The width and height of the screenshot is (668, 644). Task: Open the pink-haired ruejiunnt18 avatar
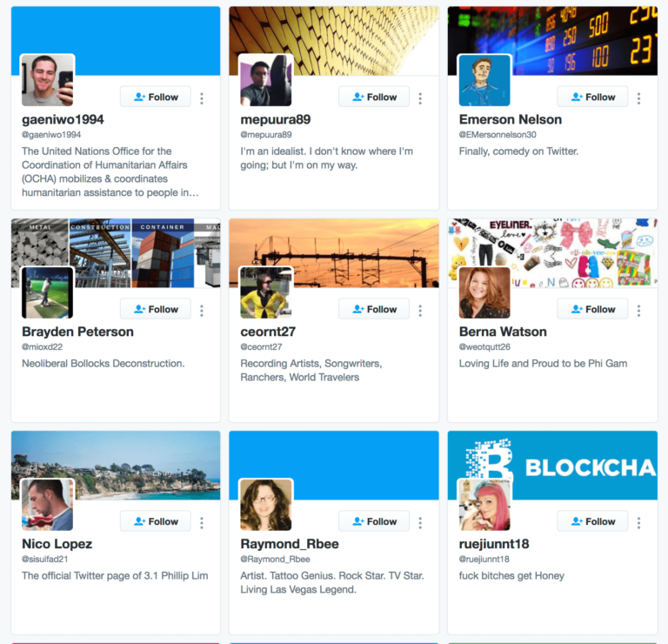click(x=484, y=505)
